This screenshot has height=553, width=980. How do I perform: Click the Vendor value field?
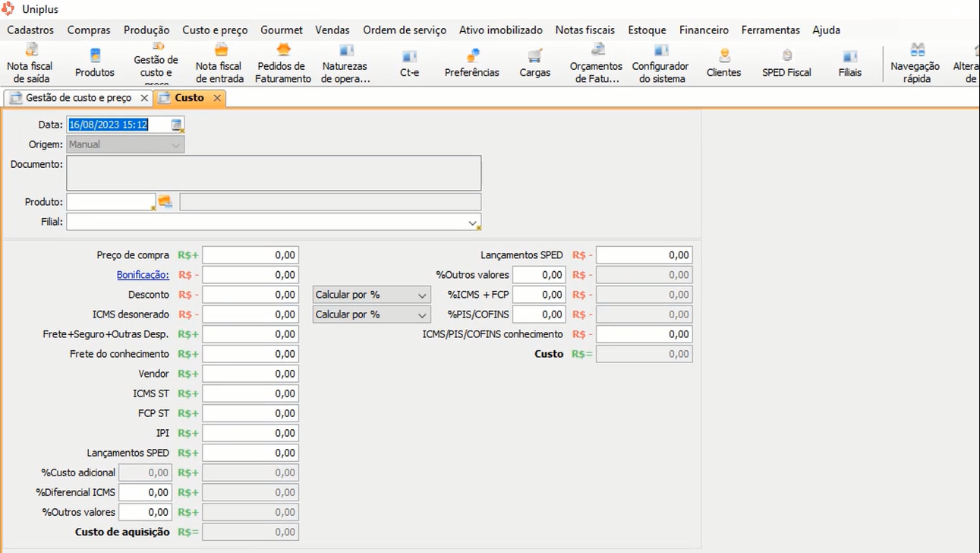[x=251, y=374]
